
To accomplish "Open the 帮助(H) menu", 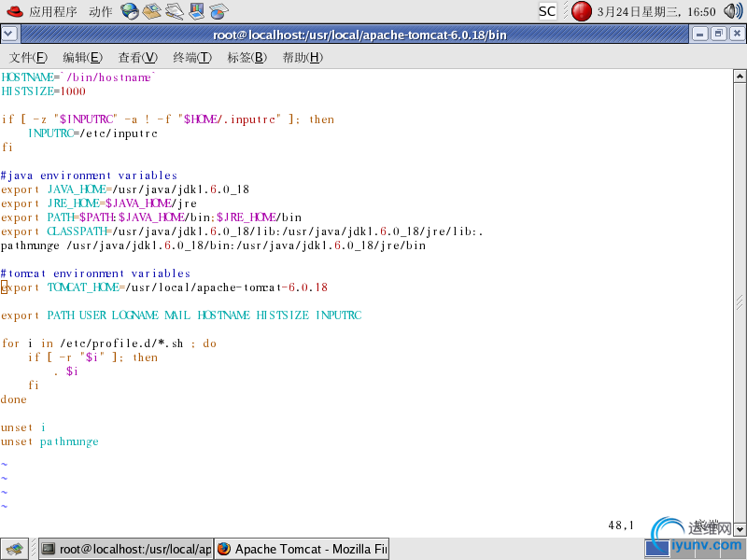I will pyautogui.click(x=303, y=58).
